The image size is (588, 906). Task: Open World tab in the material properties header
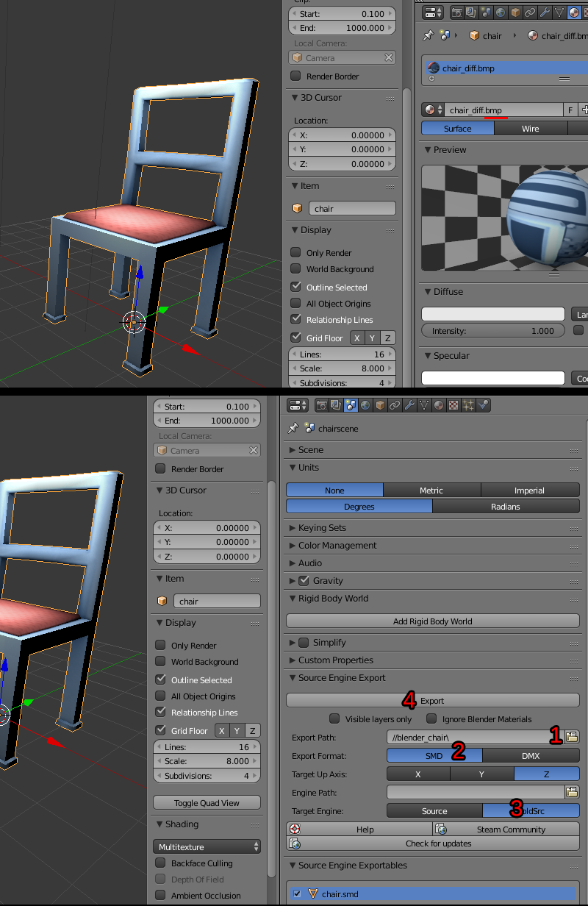(501, 13)
